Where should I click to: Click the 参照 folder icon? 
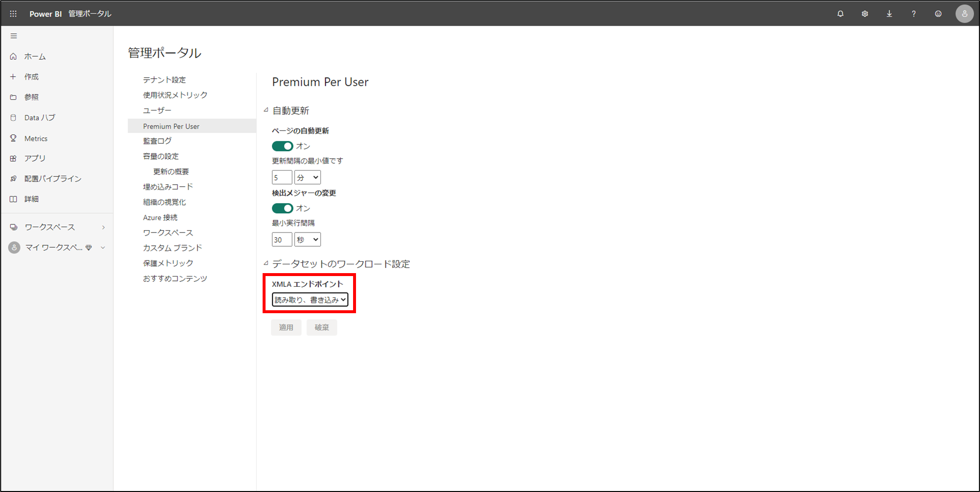tap(13, 97)
